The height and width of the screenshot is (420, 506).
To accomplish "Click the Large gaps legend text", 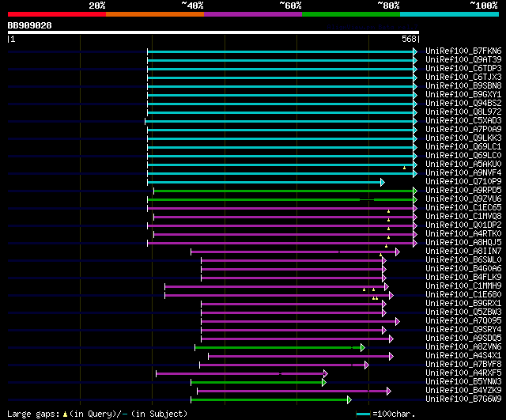I will [97, 414].
